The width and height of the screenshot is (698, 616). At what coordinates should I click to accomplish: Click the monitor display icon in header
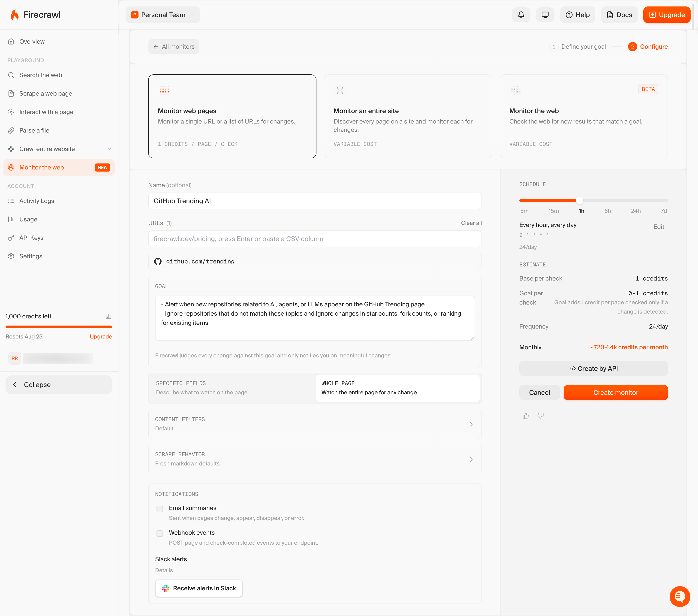545,15
